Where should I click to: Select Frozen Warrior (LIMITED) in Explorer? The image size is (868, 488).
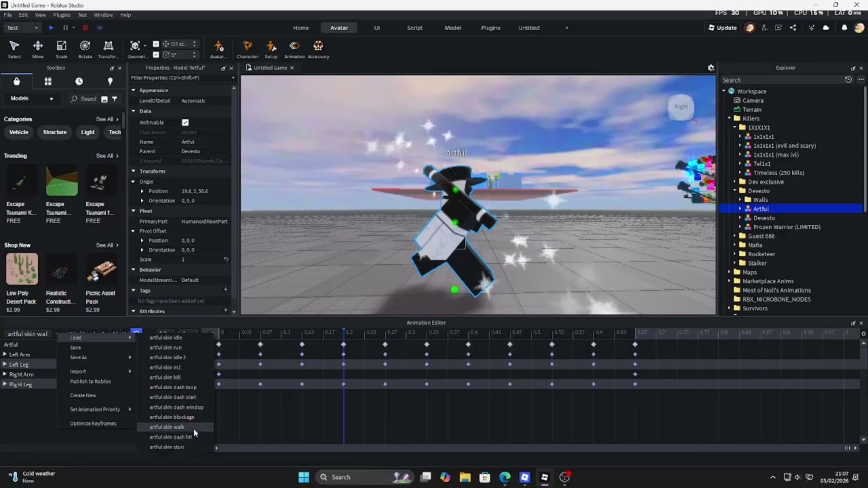pyautogui.click(x=787, y=227)
